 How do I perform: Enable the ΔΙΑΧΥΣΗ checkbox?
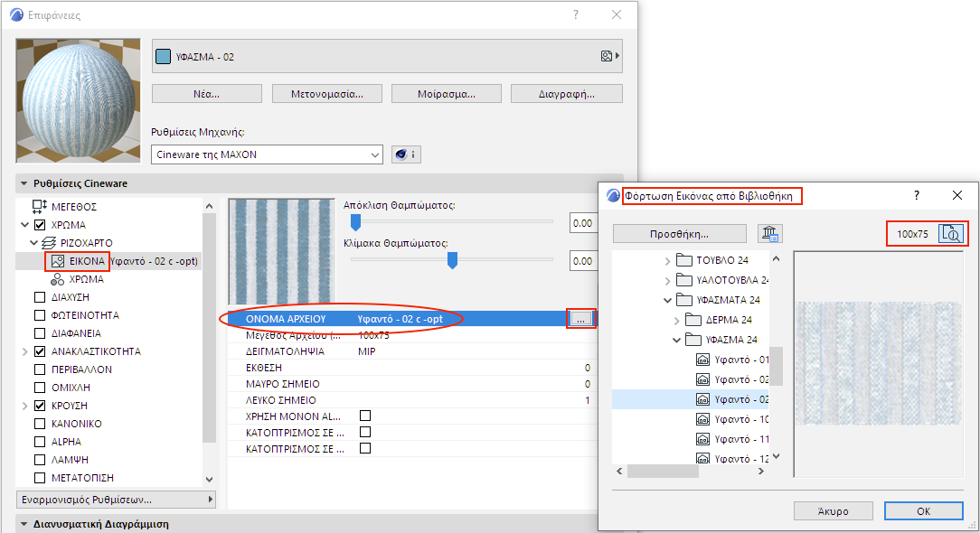tap(40, 297)
